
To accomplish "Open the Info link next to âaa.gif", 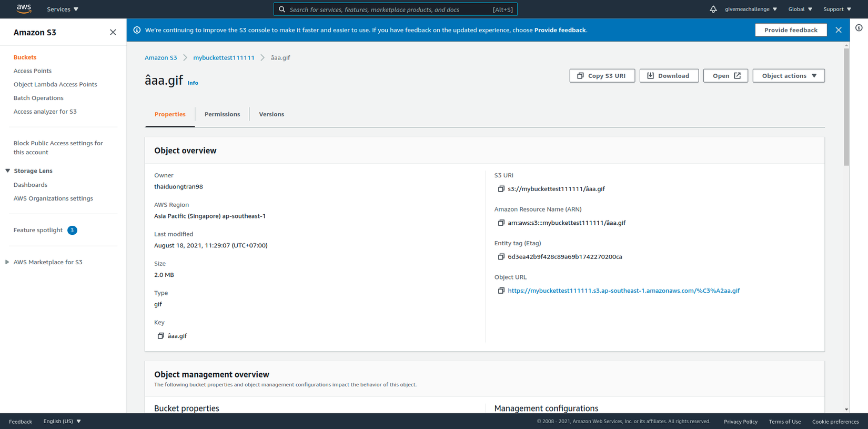I will 193,83.
